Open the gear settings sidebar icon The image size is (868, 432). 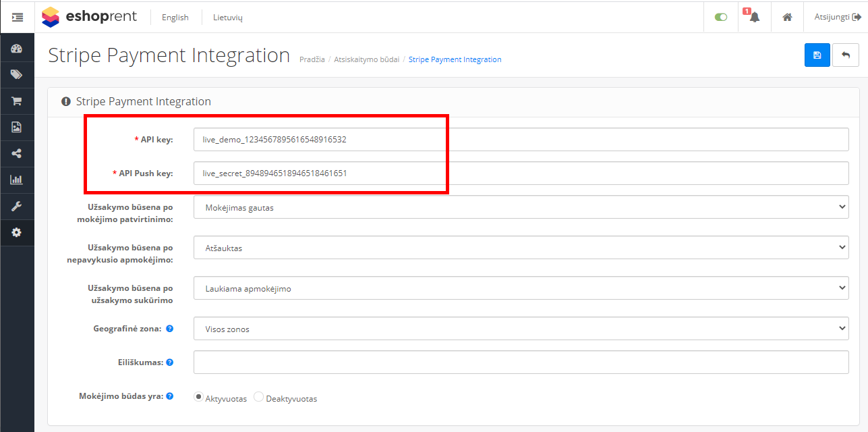pyautogui.click(x=17, y=232)
